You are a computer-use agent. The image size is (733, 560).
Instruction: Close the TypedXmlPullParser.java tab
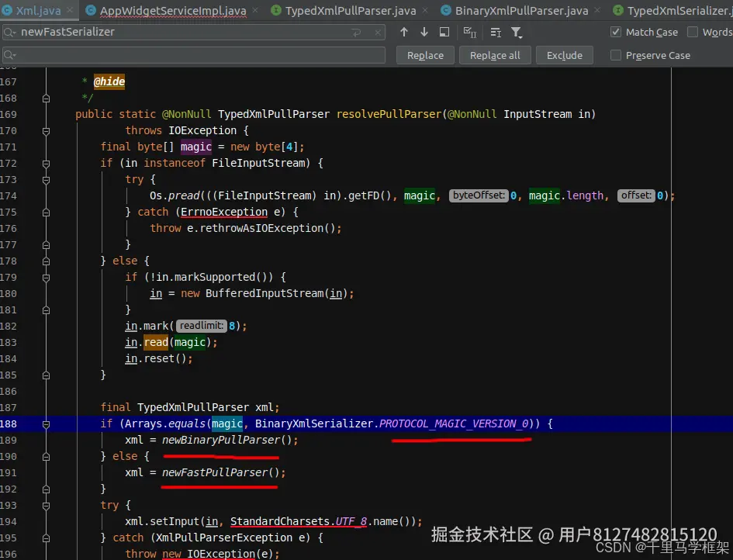tap(424, 10)
